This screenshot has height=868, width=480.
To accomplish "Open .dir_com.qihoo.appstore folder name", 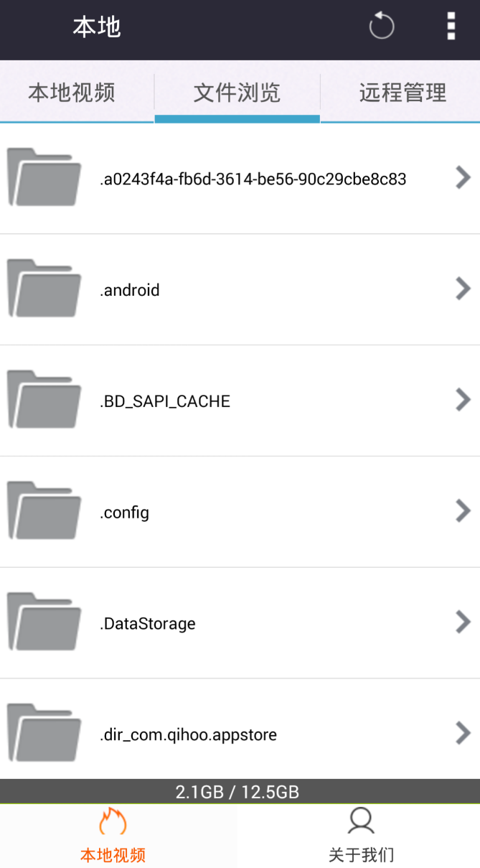I will [188, 734].
